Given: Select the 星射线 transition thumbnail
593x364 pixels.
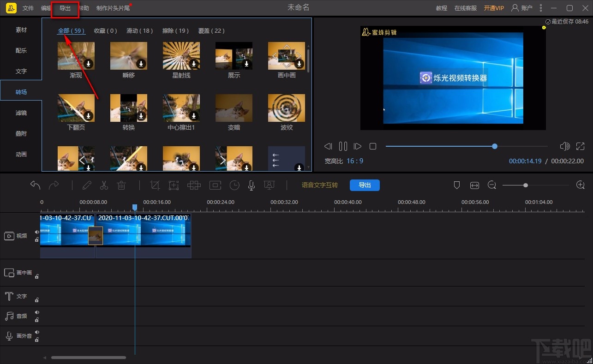Looking at the screenshot, I should [x=181, y=56].
